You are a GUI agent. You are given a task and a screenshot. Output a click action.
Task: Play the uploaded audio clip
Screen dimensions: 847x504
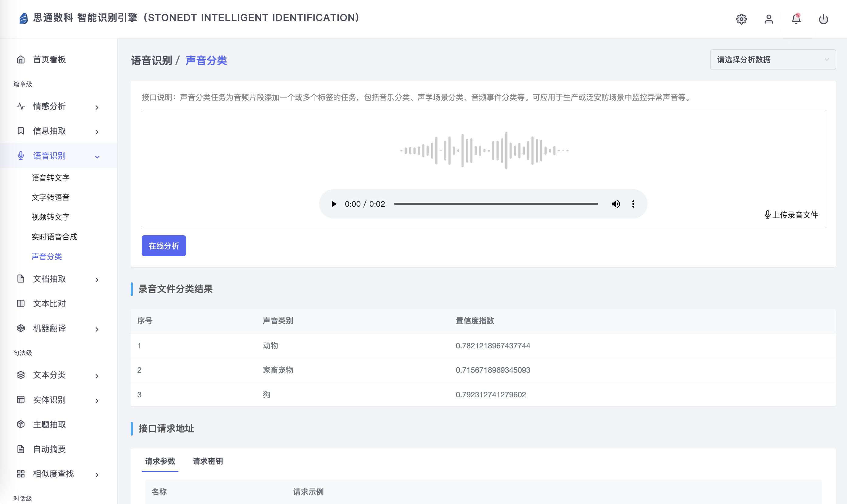tap(334, 204)
